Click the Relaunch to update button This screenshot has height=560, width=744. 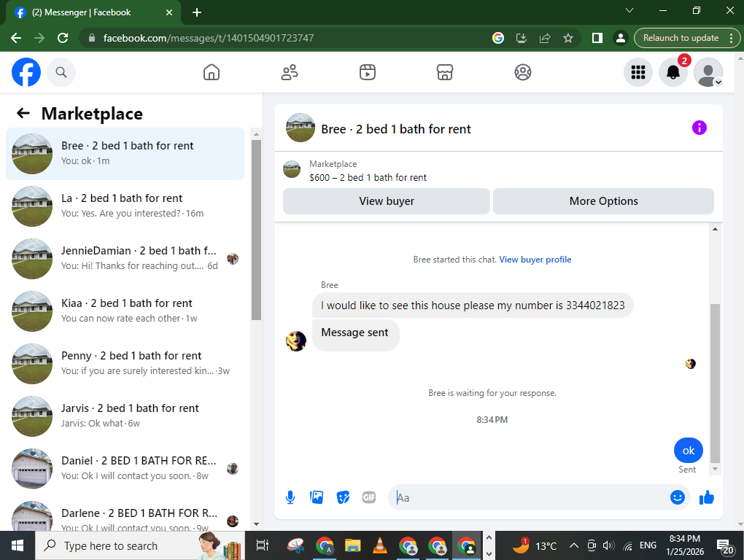coord(681,38)
